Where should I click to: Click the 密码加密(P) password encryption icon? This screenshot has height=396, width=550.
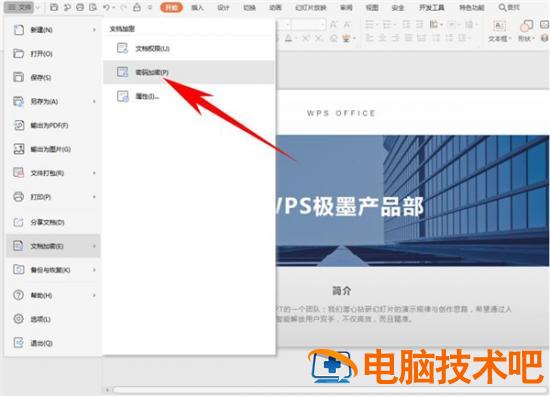[122, 72]
